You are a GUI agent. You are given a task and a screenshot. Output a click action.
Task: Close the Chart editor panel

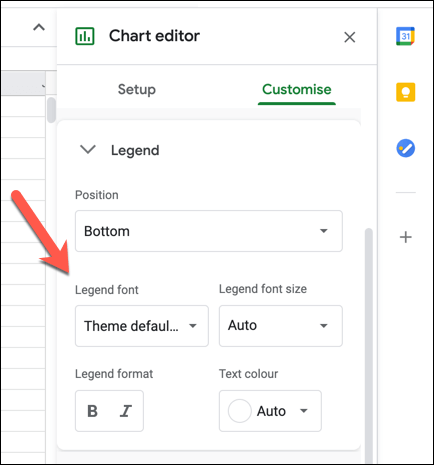pyautogui.click(x=349, y=37)
